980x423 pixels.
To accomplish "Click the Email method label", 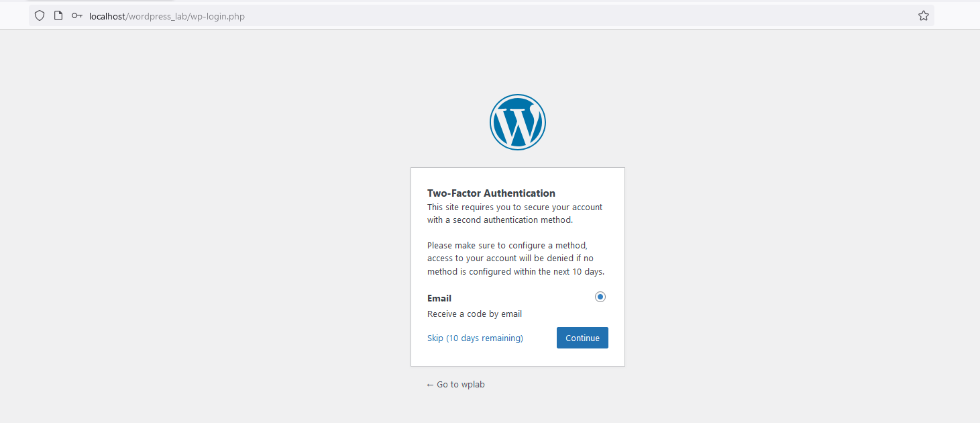I will (x=439, y=298).
